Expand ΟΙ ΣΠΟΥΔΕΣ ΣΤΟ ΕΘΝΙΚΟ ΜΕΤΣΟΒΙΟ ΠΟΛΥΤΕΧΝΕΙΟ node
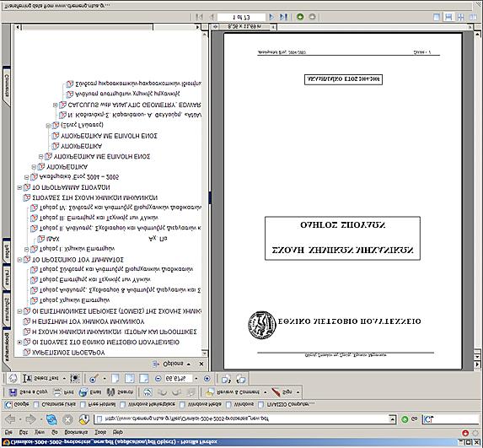Image resolution: width=483 pixels, height=448 pixels. tap(19, 343)
